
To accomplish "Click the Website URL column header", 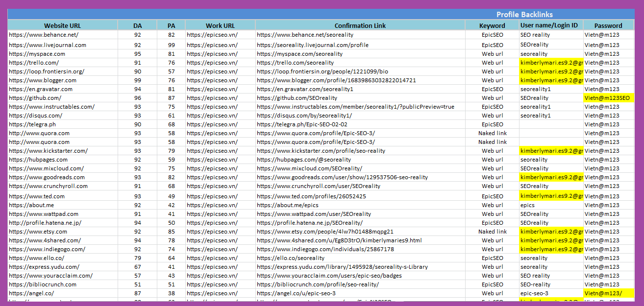I will (62, 25).
